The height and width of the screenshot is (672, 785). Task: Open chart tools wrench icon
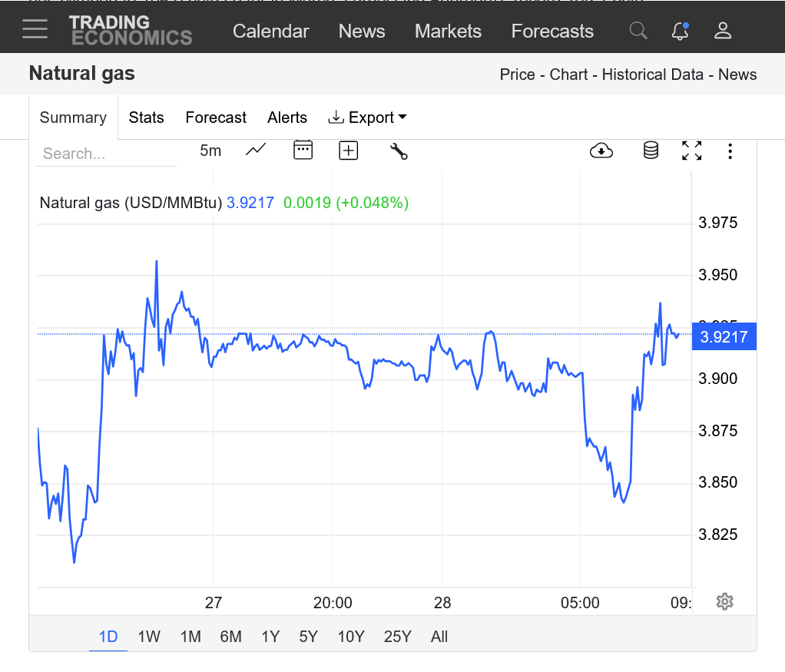399,151
